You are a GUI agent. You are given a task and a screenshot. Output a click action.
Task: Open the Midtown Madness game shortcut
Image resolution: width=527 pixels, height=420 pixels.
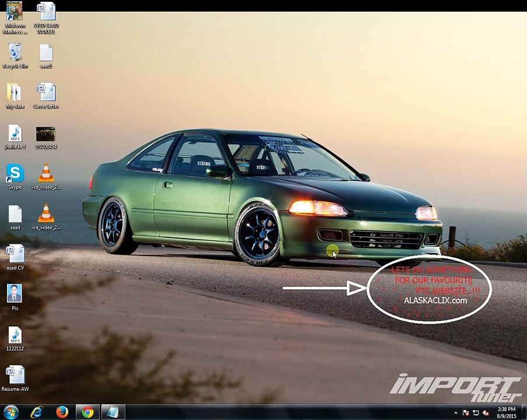[x=15, y=17]
